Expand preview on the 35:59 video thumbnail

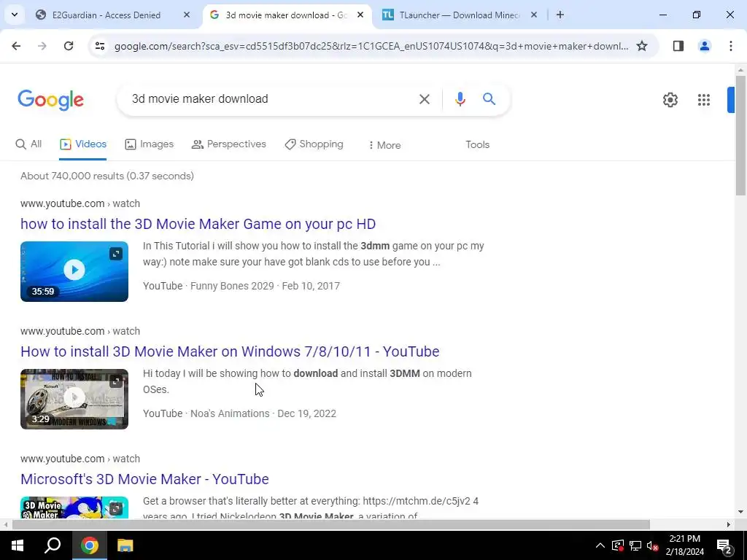point(116,254)
